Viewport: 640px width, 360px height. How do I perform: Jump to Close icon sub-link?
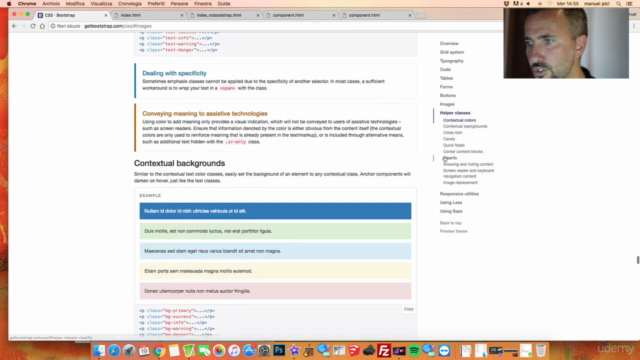pos(453,133)
